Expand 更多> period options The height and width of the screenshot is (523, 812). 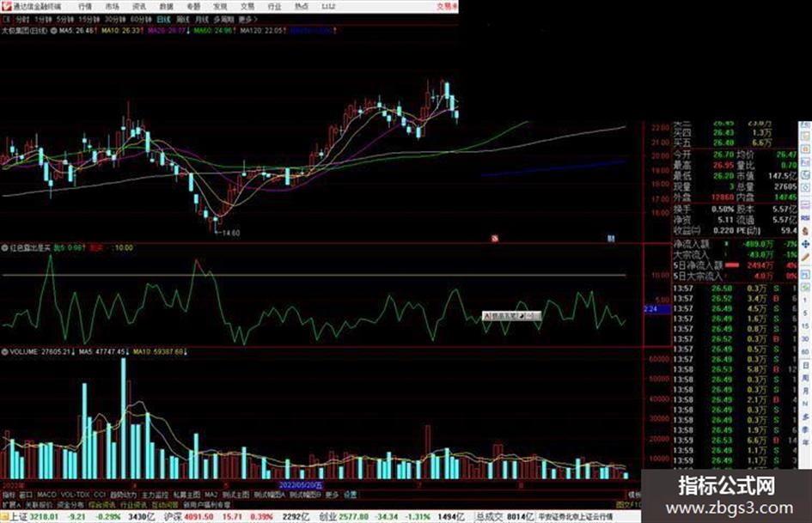pos(247,19)
